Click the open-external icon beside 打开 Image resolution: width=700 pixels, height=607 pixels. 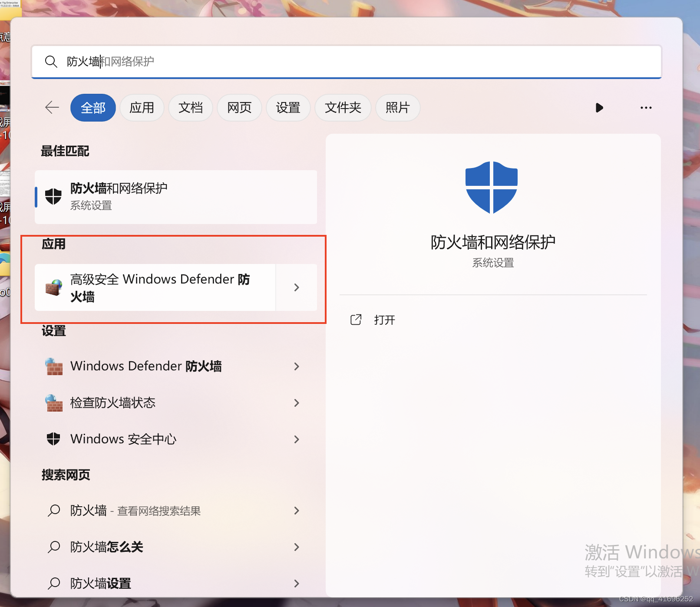[356, 320]
